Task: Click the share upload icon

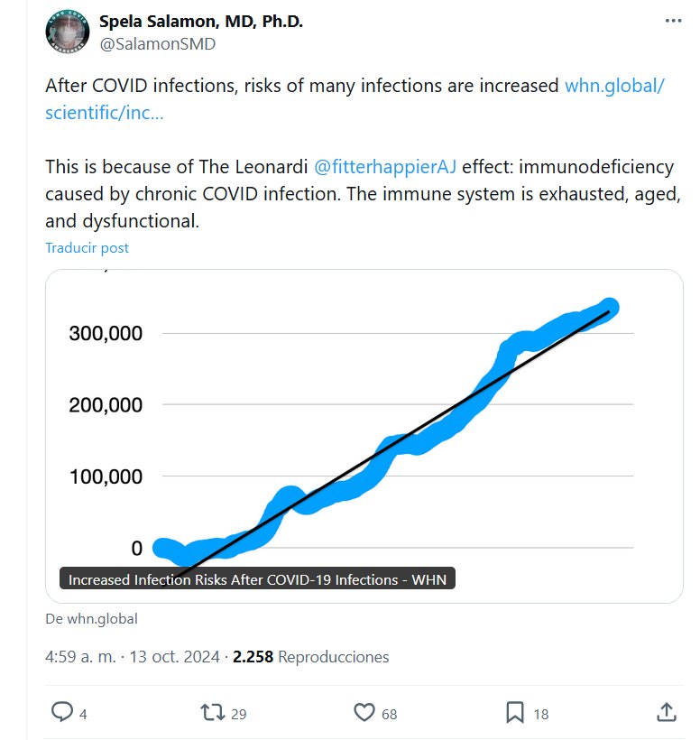Action: click(x=667, y=713)
